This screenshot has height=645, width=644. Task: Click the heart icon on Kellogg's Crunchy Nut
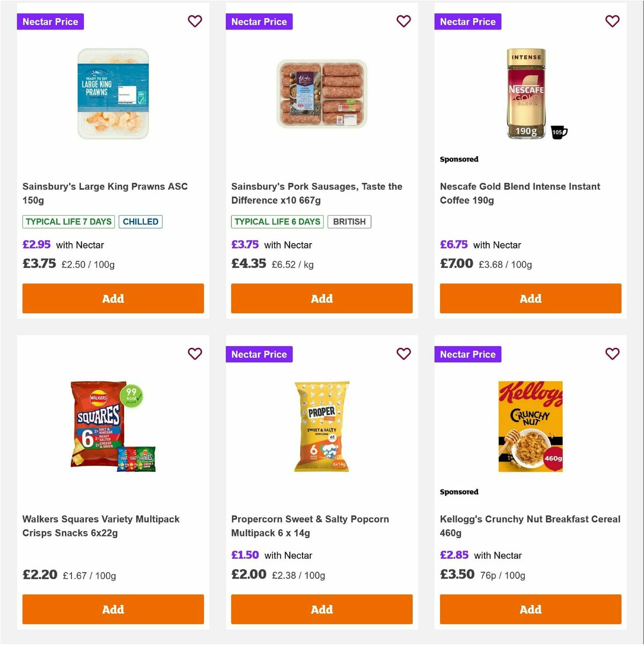[x=612, y=354]
